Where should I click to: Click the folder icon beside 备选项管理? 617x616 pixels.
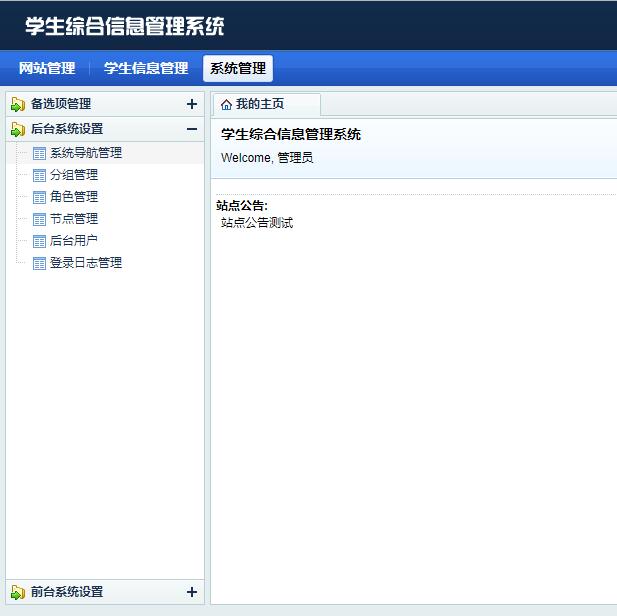(18, 104)
